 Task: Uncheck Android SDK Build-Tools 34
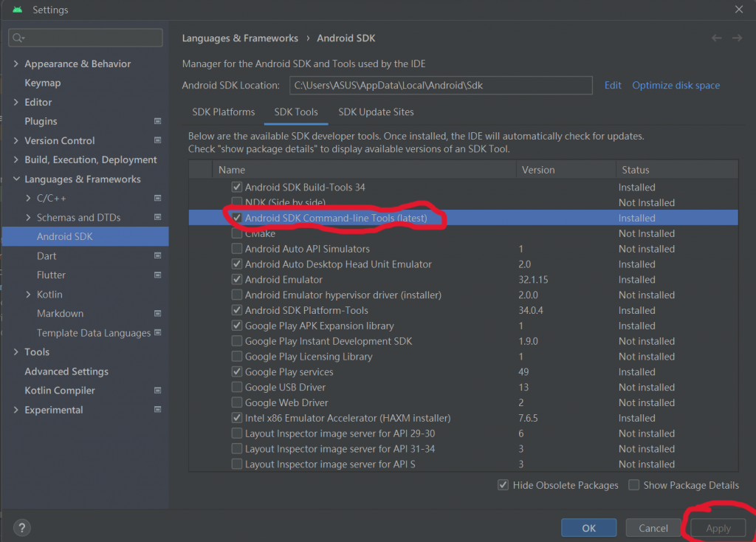pyautogui.click(x=237, y=187)
